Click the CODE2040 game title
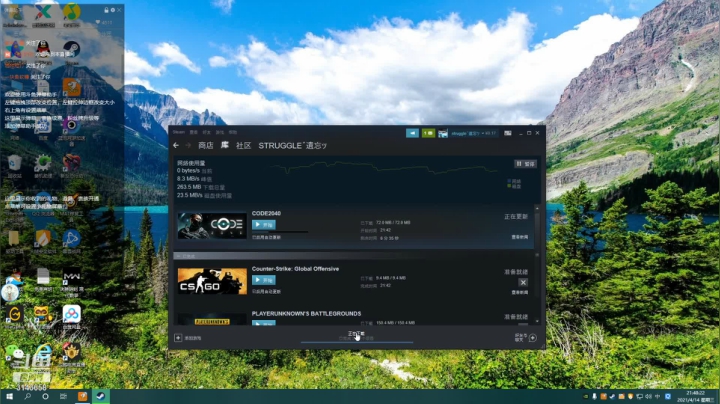Image resolution: width=720 pixels, height=404 pixels. (x=266, y=213)
